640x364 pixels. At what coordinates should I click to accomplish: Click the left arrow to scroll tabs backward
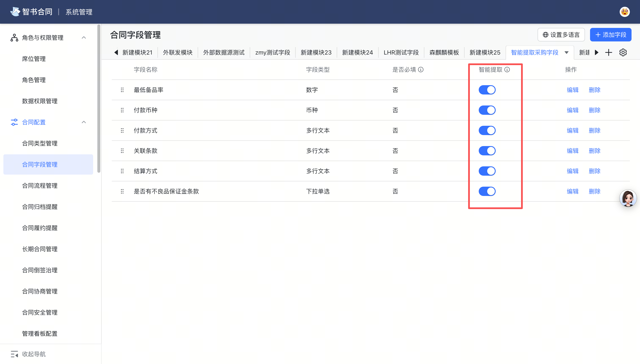(x=116, y=52)
